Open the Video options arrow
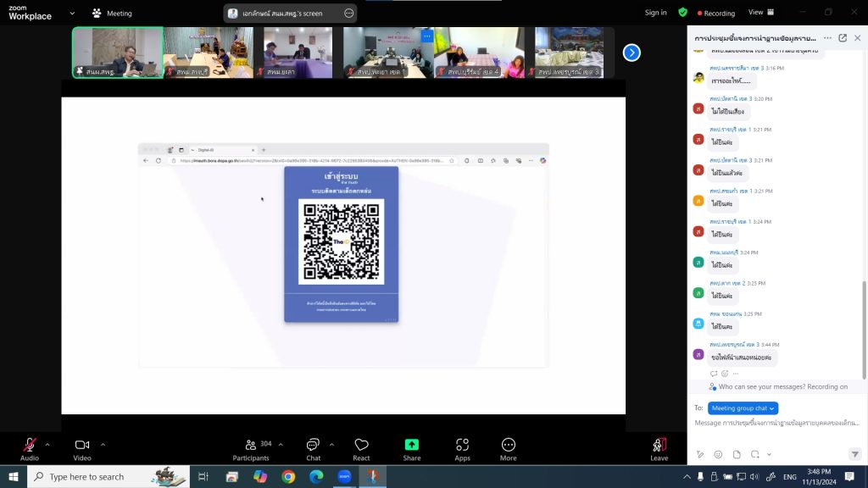Image resolution: width=868 pixels, height=488 pixels. pyautogui.click(x=103, y=444)
